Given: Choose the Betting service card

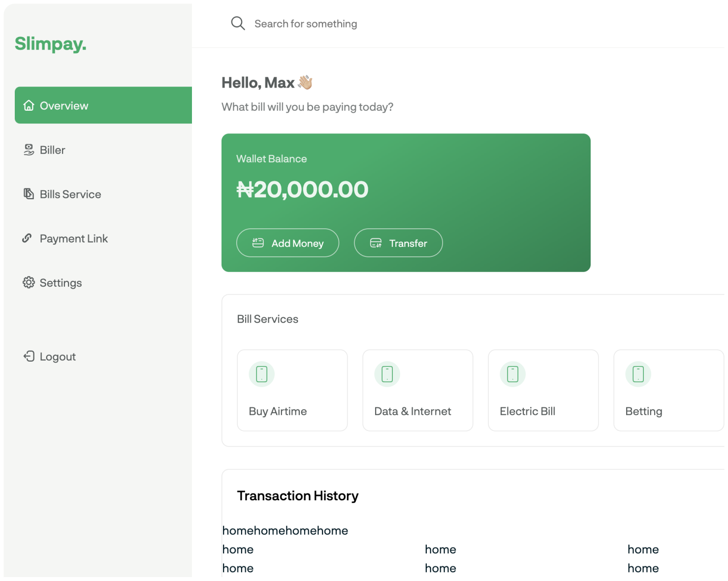Looking at the screenshot, I should [668, 391].
